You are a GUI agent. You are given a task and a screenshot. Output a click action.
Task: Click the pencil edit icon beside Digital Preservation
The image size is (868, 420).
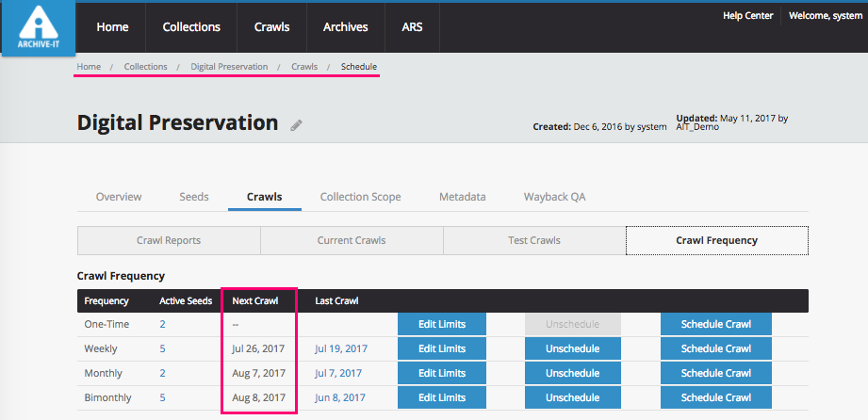click(296, 125)
